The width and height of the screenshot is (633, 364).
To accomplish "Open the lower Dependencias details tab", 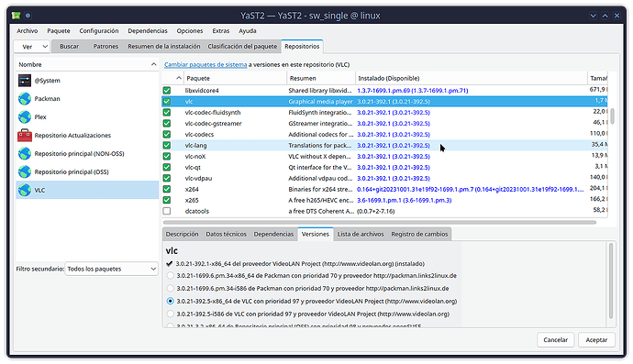I will click(273, 234).
